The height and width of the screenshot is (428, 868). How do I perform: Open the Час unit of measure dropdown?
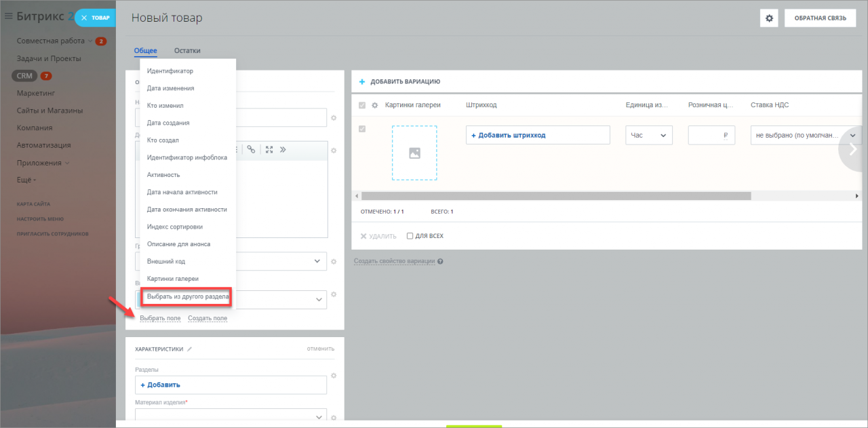pyautogui.click(x=648, y=135)
